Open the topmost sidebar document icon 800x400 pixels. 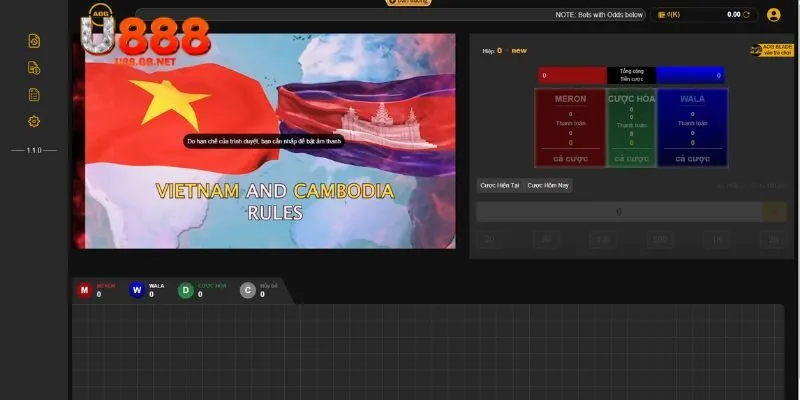(x=34, y=41)
